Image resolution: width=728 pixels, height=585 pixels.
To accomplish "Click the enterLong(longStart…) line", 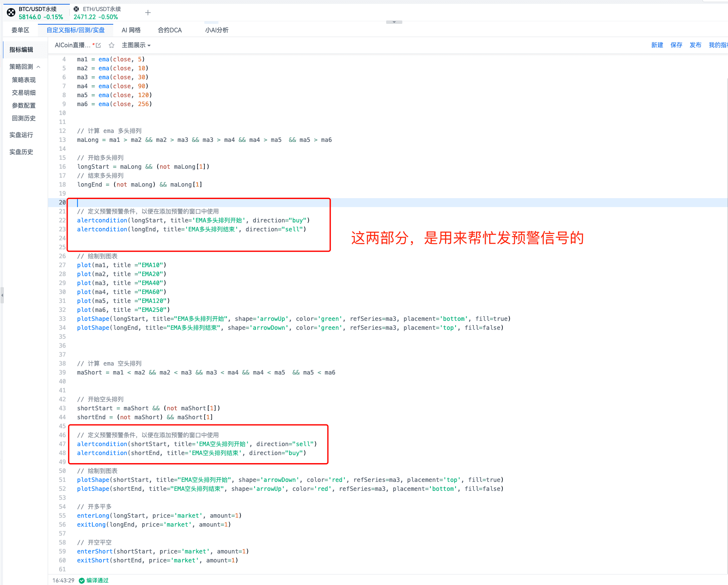I will pos(159,516).
